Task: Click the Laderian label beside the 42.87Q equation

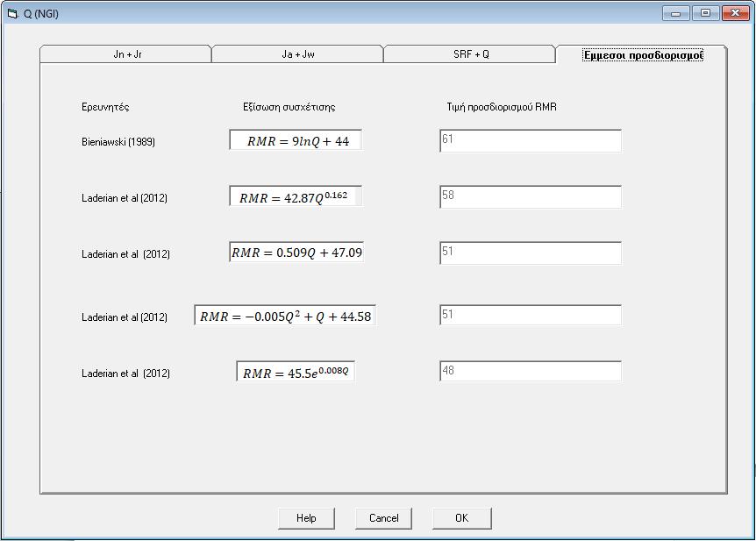Action: (125, 198)
